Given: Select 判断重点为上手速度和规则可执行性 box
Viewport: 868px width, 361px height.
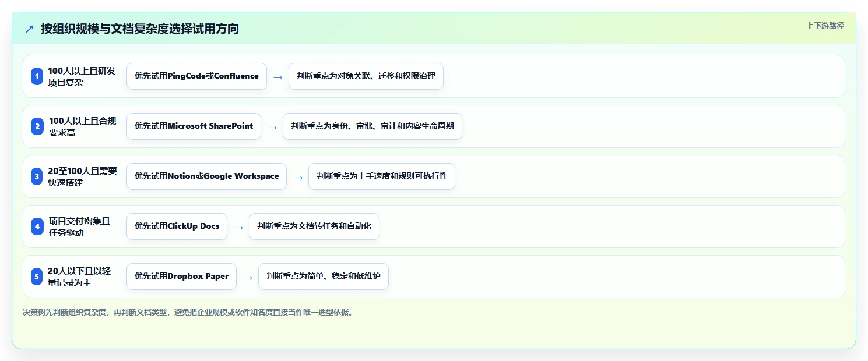Looking at the screenshot, I should pyautogui.click(x=382, y=176).
